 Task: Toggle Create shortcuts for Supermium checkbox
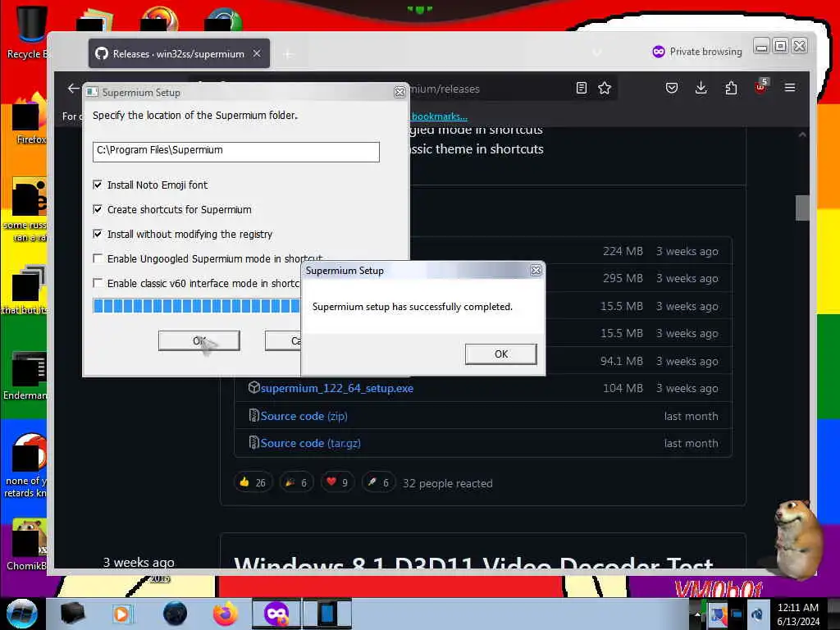tap(98, 209)
